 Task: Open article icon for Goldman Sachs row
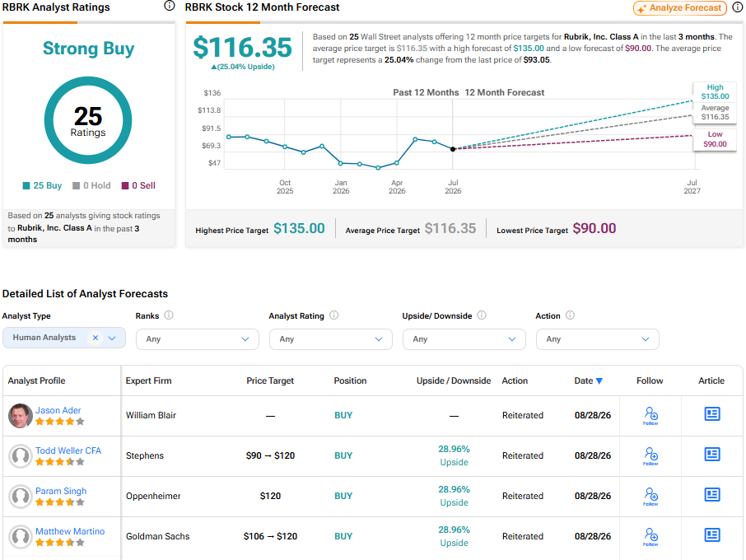click(x=711, y=535)
